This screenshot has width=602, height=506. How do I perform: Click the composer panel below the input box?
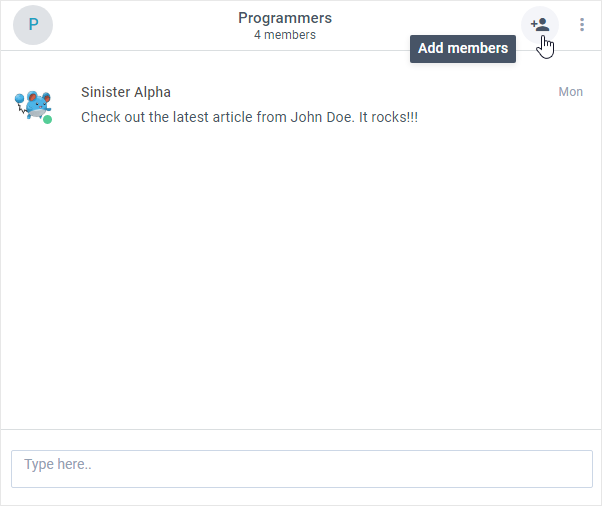tap(301, 496)
